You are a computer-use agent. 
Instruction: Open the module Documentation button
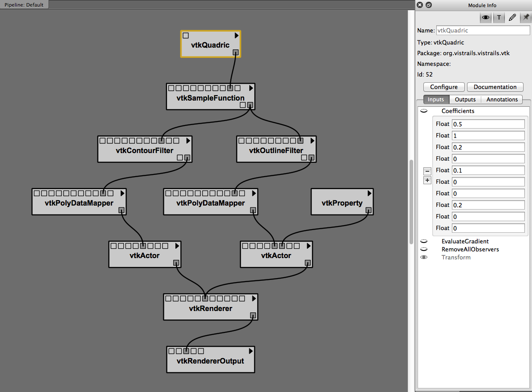pos(495,87)
